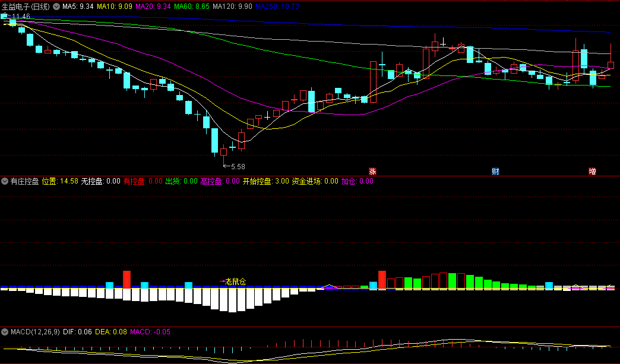Click the 资金进场: 0.00 value
The height and width of the screenshot is (364, 620).
[315, 182]
